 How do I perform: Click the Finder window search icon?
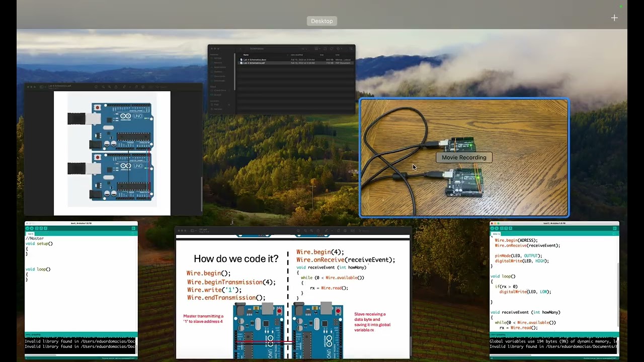coord(350,49)
